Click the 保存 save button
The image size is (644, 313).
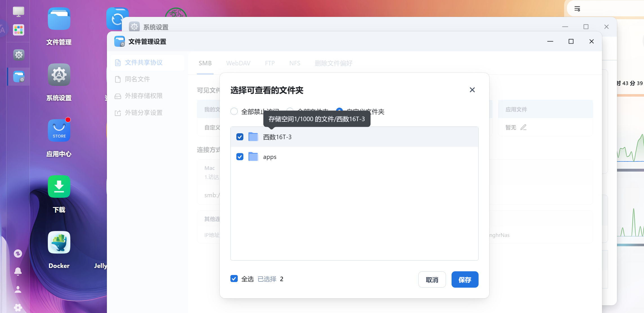tap(465, 279)
